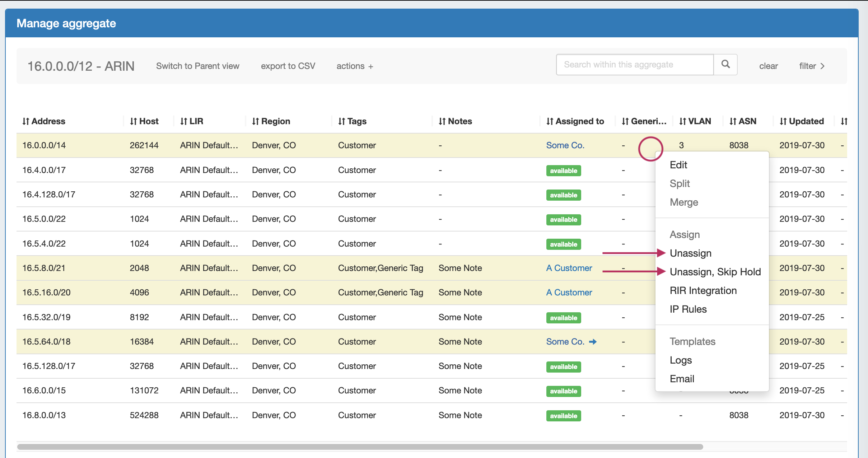This screenshot has height=458, width=868.
Task: Sort by VLAN column arrows
Action: click(x=682, y=121)
